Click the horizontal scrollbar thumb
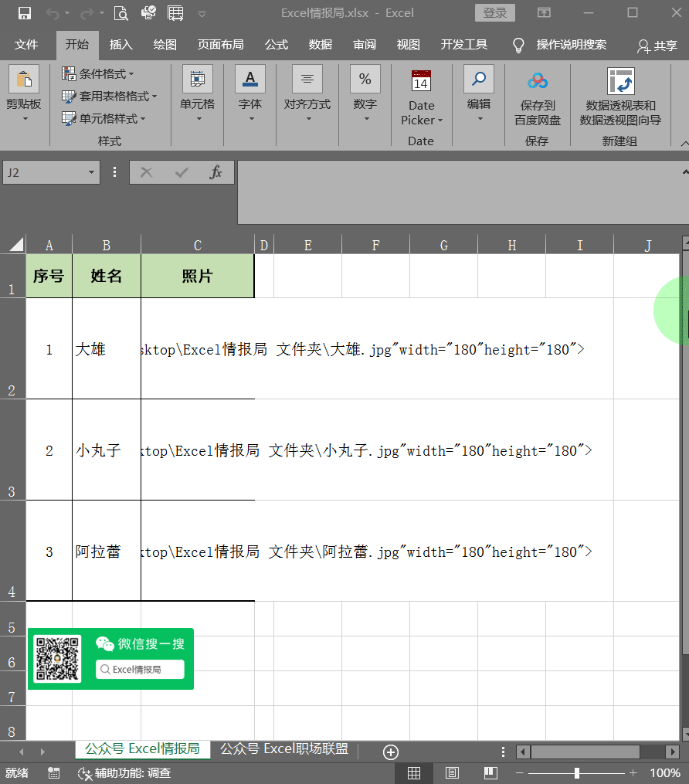Screen dimensions: 689x784 [585, 752]
